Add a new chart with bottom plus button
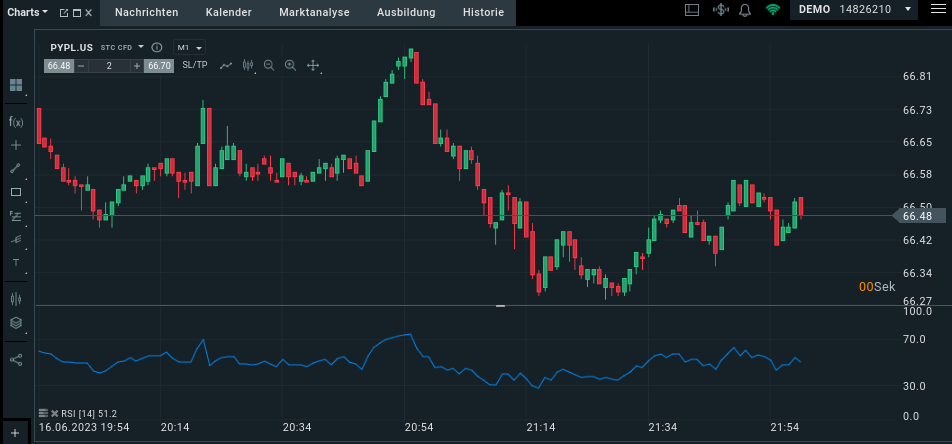This screenshot has height=444, width=952. (15, 433)
